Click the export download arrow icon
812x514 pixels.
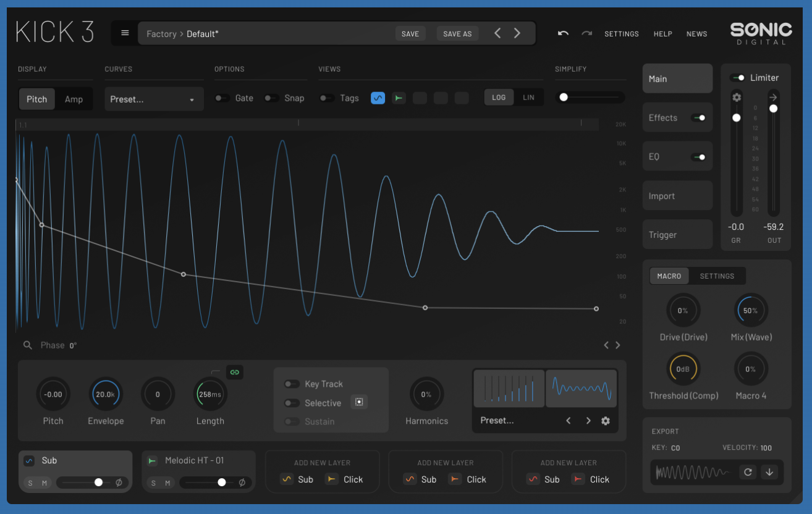click(769, 472)
